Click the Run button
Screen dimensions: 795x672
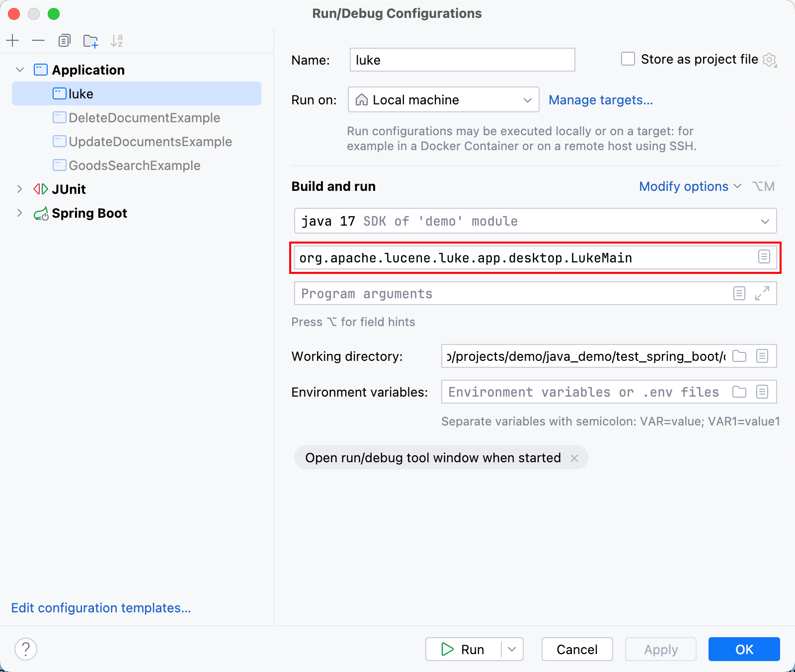pyautogui.click(x=463, y=649)
